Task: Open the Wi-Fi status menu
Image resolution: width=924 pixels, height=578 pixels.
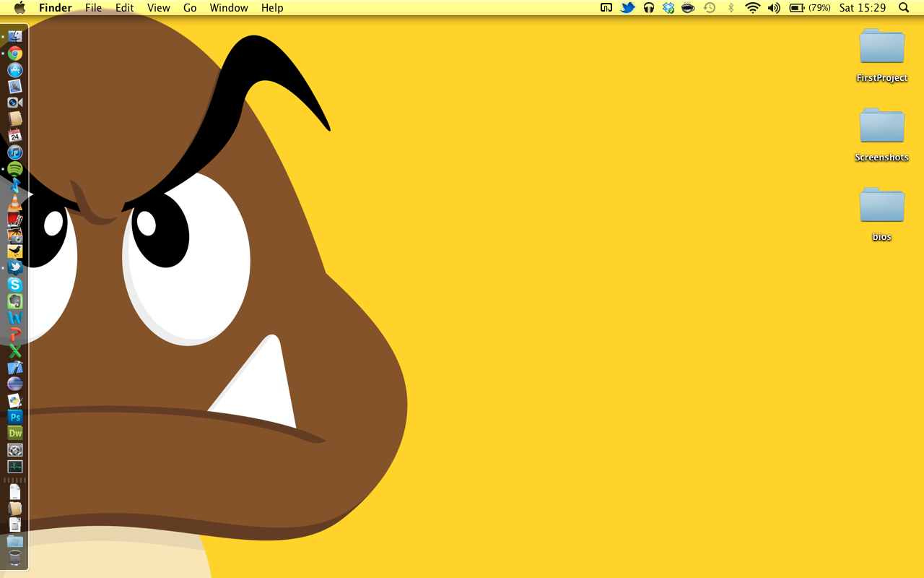Action: (x=753, y=8)
